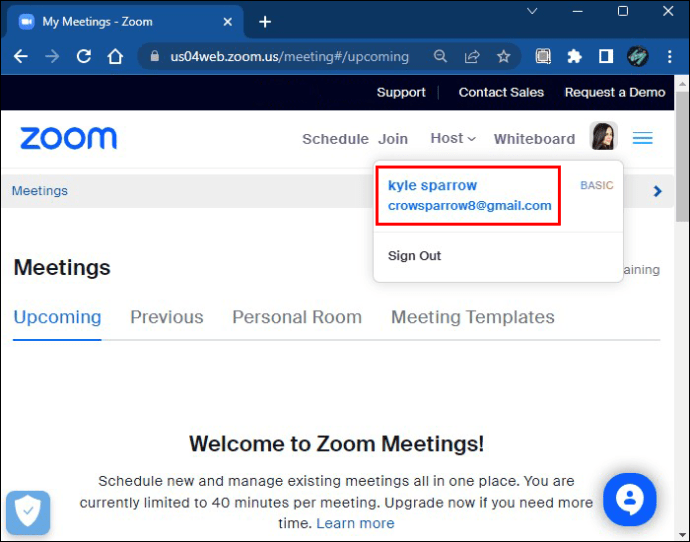The width and height of the screenshot is (690, 542).
Task: Open the Meeting Templates tab
Action: point(473,317)
